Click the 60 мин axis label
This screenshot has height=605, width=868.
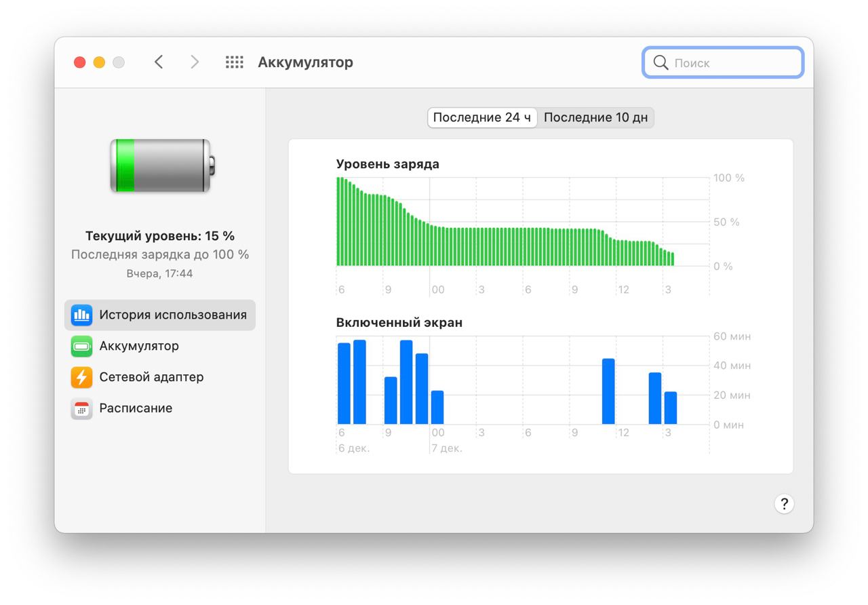[732, 336]
